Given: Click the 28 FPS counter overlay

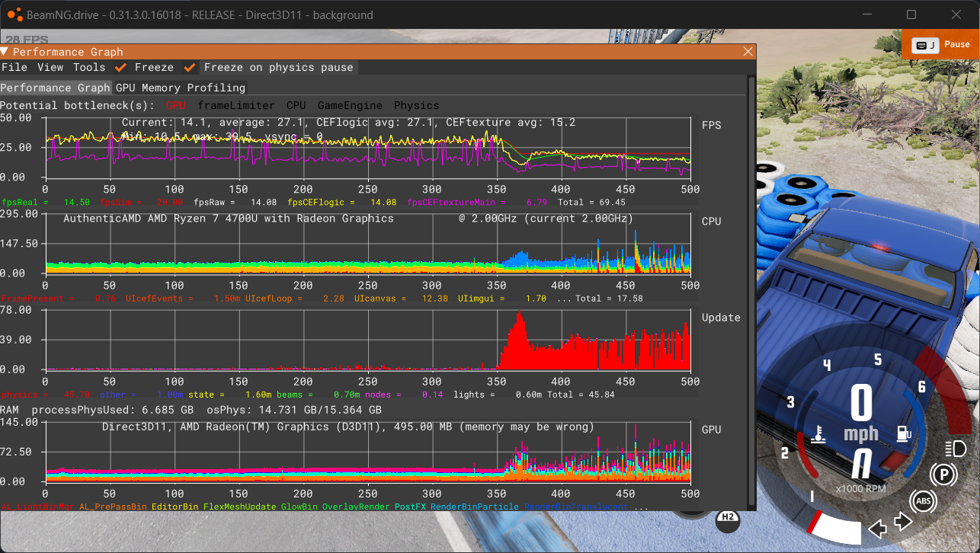Looking at the screenshot, I should point(27,40).
